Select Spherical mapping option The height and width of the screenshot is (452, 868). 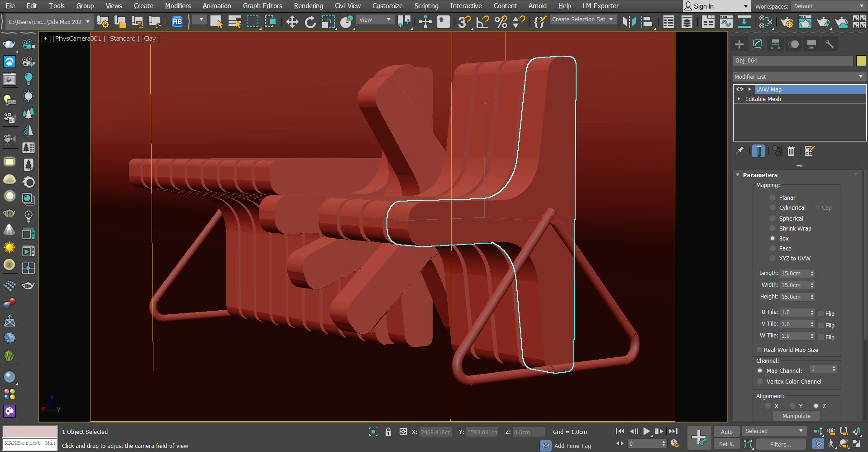pyautogui.click(x=773, y=218)
